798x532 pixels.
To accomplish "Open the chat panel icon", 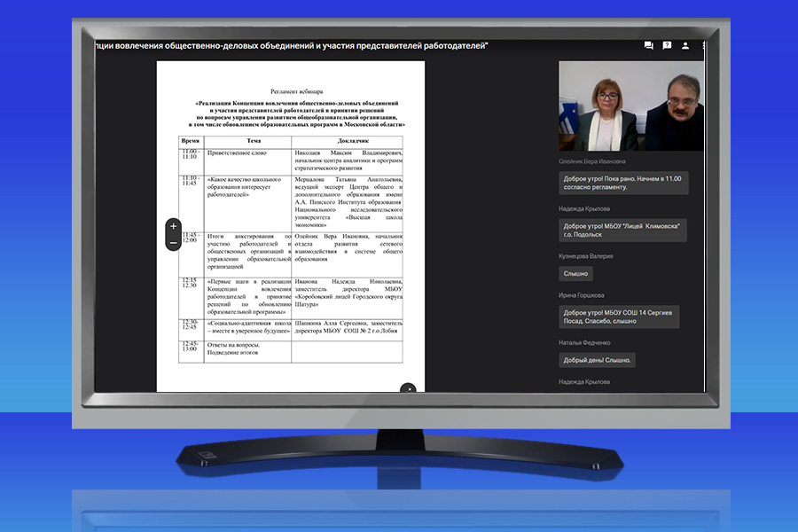I will 649,45.
